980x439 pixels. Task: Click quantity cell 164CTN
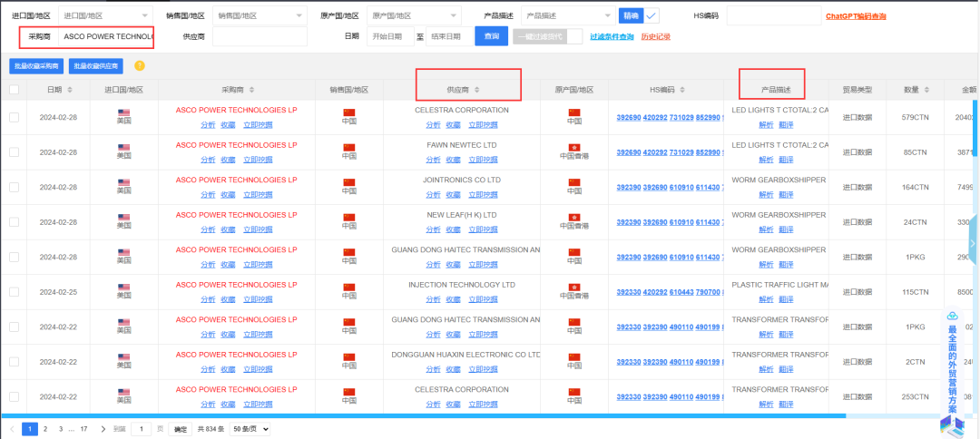(916, 188)
